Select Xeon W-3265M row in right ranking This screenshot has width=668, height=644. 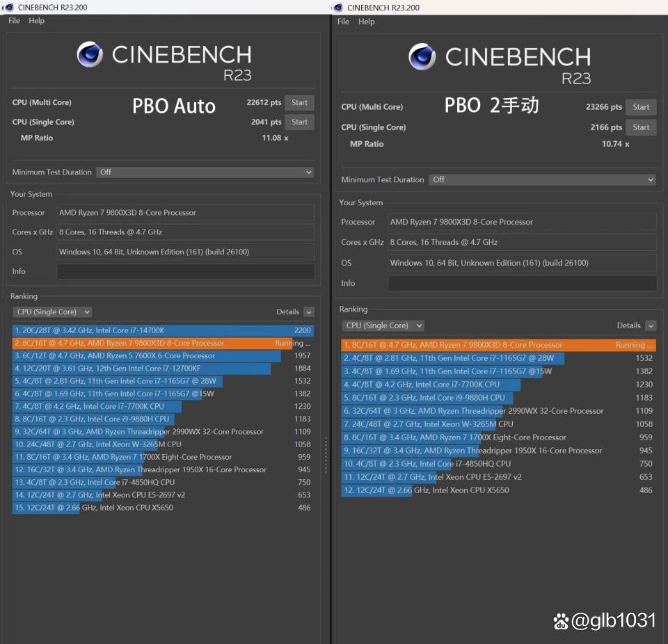[x=498, y=424]
